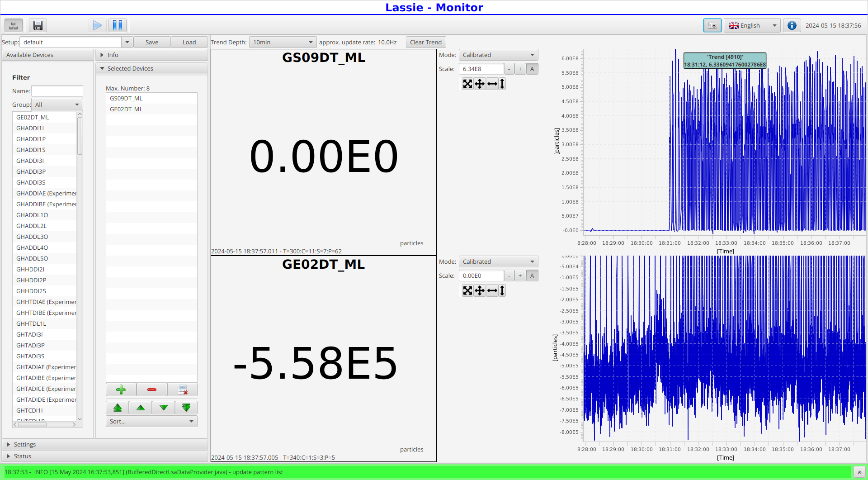The image size is (868, 480).
Task: Increase GS09DT_ML scale with plus button
Action: click(x=520, y=69)
